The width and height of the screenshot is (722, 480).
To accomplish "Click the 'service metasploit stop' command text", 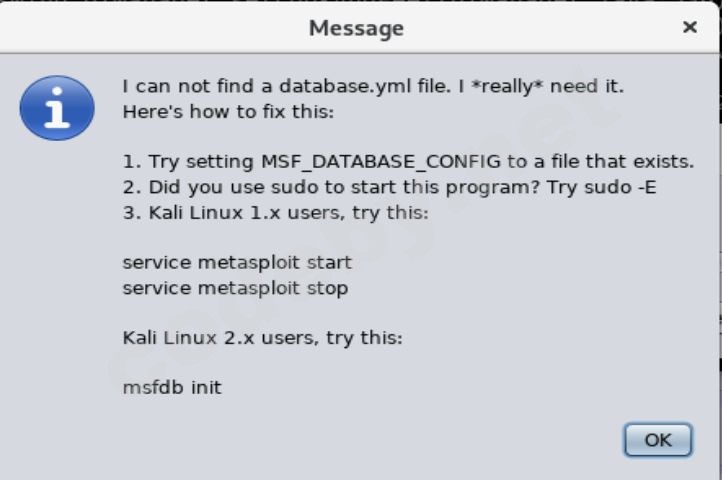I will (235, 288).
